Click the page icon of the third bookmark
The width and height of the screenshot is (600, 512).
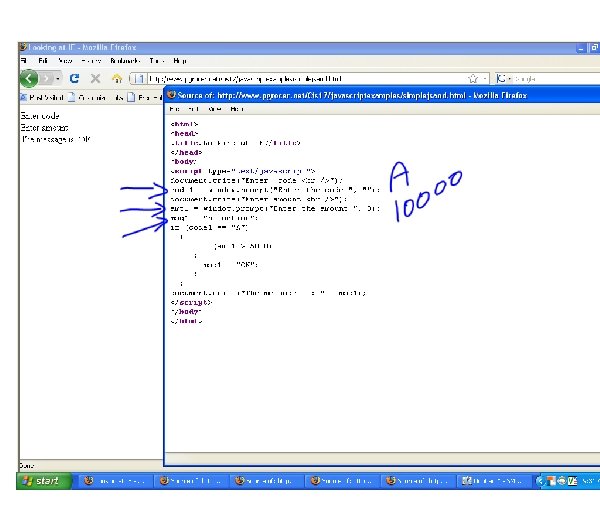point(131,97)
